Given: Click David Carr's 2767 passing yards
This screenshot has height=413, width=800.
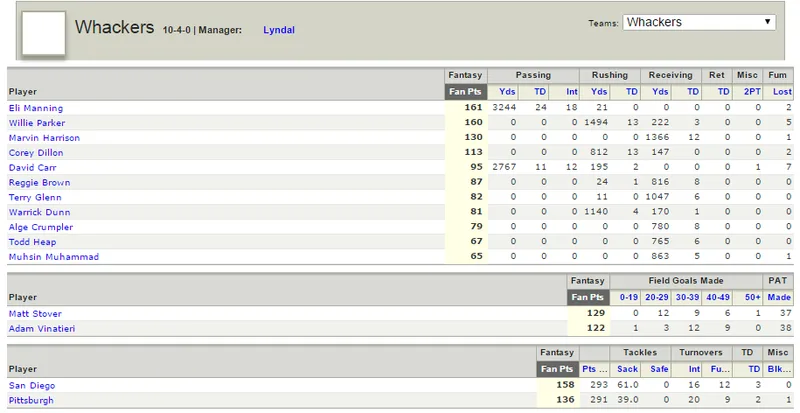Looking at the screenshot, I should (x=504, y=166).
